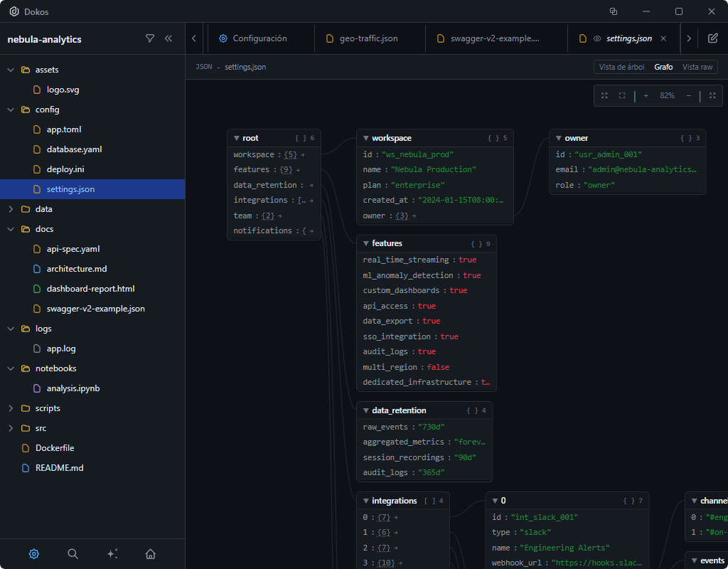Collapse the sidebar with the double-chevron icon
The image size is (728, 569).
pyautogui.click(x=168, y=39)
